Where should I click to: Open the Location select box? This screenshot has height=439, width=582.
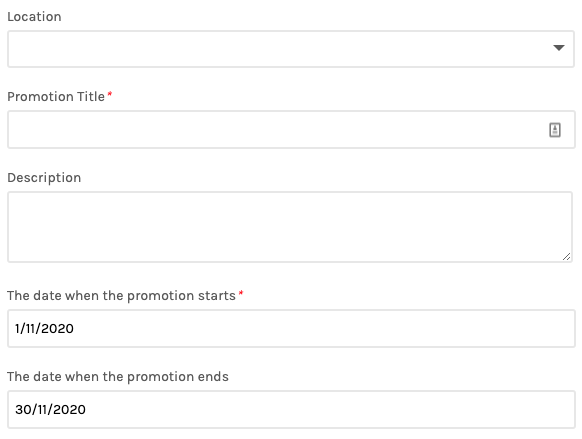tap(291, 49)
